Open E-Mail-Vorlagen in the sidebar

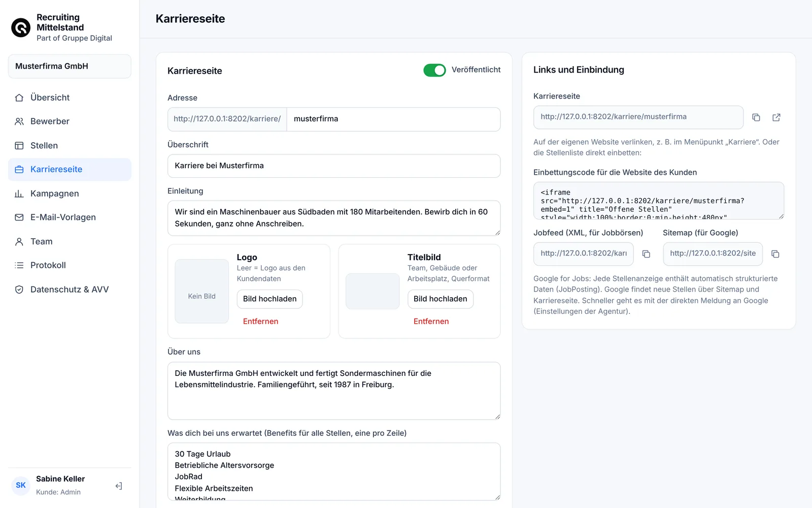tap(70, 217)
